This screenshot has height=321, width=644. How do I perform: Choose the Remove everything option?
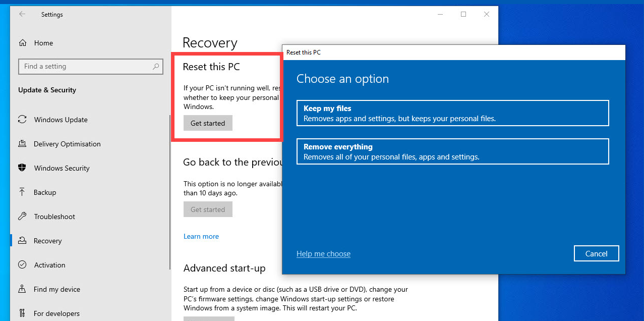453,151
